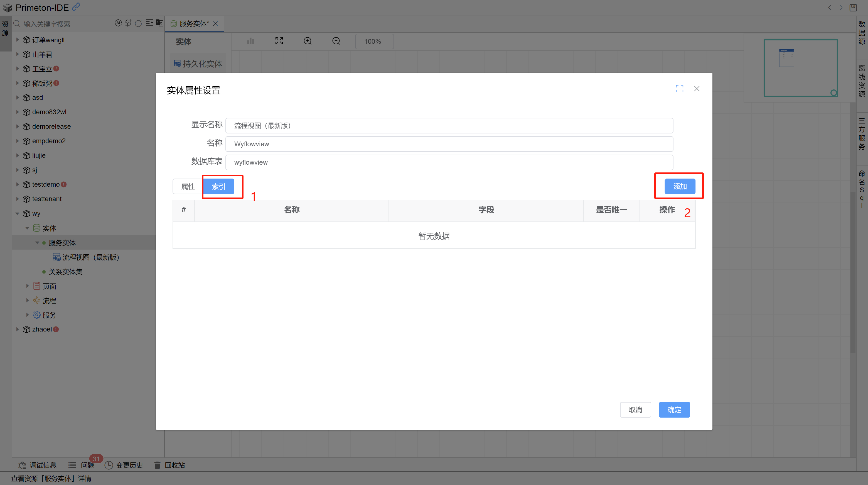Open the recycle bin in bottom bar

[170, 465]
